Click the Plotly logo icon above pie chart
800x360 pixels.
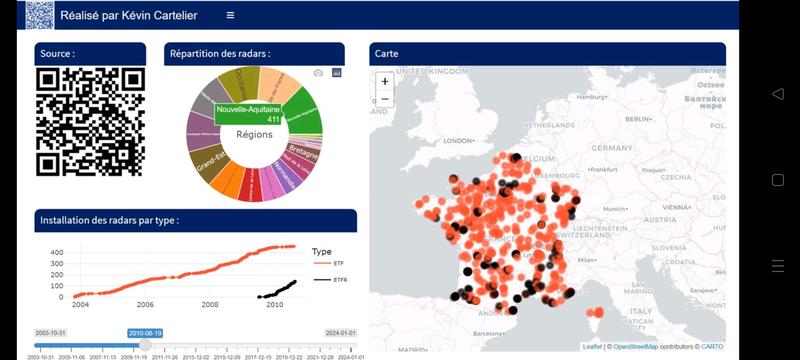pyautogui.click(x=336, y=72)
